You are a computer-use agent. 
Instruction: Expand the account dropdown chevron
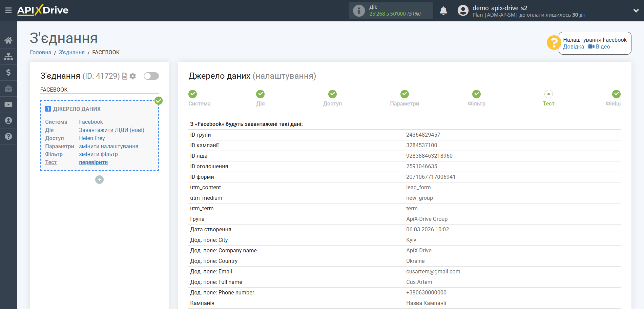[636, 11]
